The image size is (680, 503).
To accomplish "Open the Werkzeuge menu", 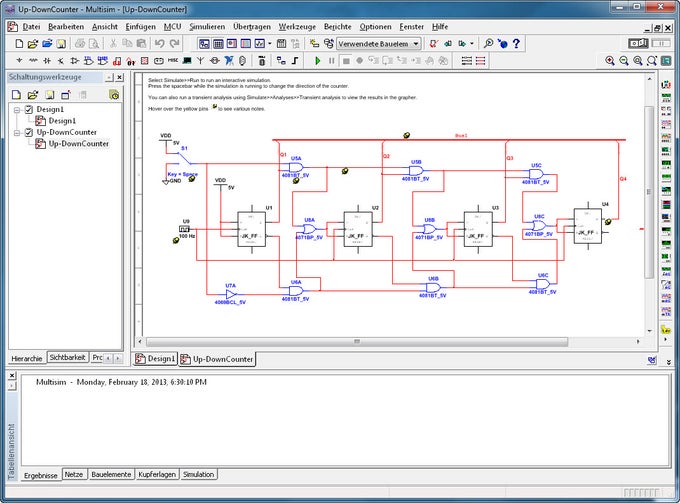I will point(297,26).
